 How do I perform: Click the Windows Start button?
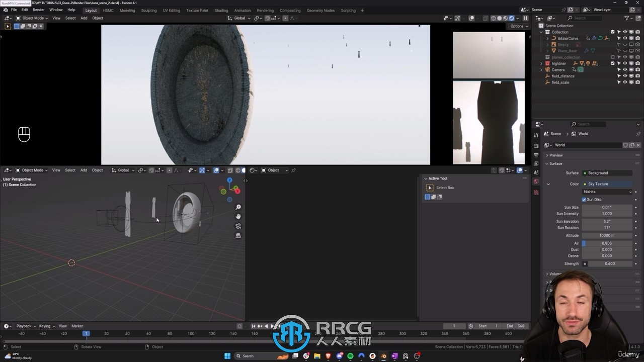pyautogui.click(x=227, y=356)
